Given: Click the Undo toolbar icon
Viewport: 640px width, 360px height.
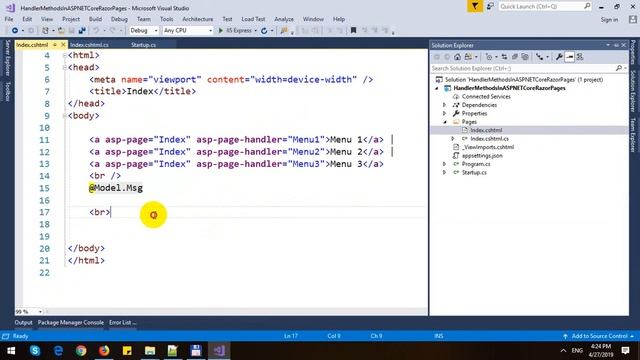Looking at the screenshot, I should pos(96,31).
